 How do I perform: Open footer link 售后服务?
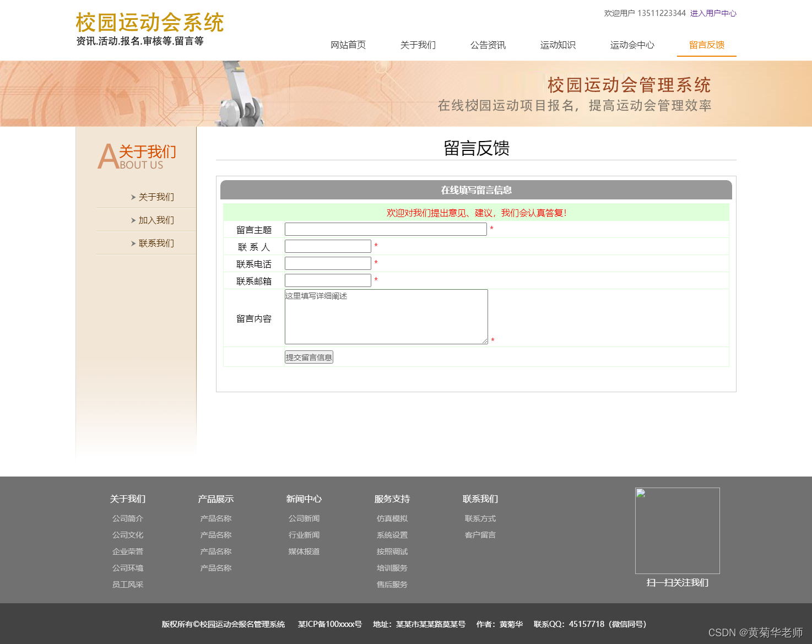(392, 585)
